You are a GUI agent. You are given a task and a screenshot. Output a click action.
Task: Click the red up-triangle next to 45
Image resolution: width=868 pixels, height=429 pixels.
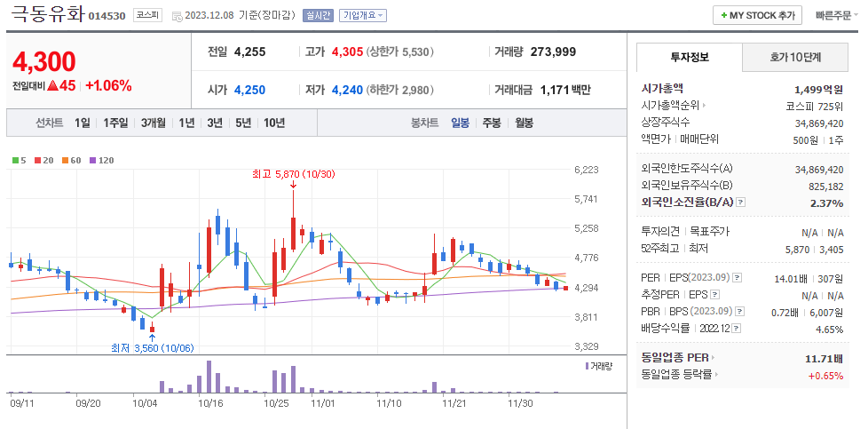pyautogui.click(x=52, y=86)
